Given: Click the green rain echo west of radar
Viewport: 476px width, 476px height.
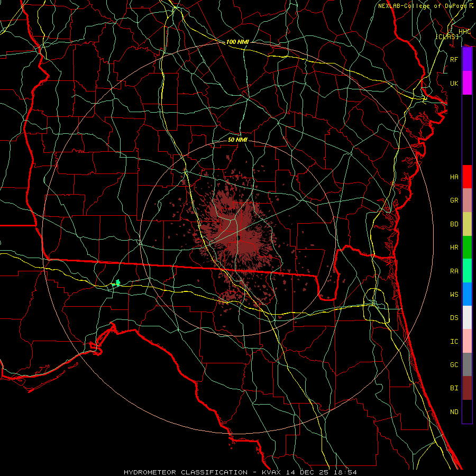Looking at the screenshot, I should [x=117, y=283].
